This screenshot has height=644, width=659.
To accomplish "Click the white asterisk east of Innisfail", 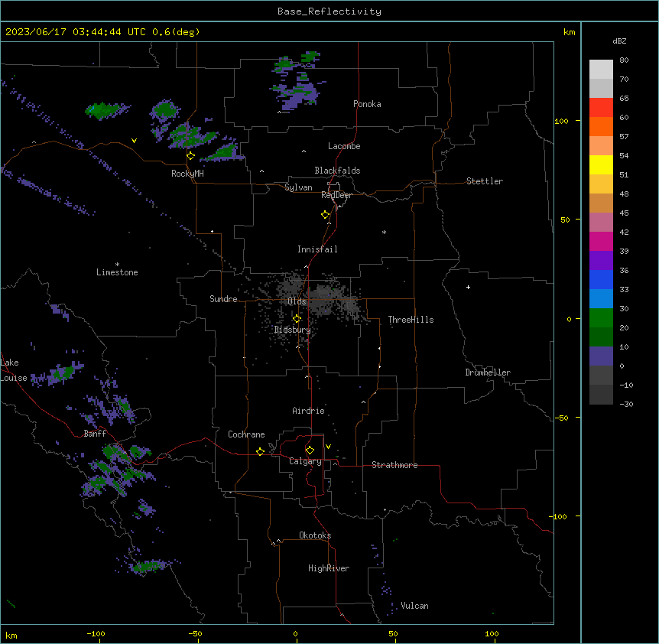I will pyautogui.click(x=384, y=232).
